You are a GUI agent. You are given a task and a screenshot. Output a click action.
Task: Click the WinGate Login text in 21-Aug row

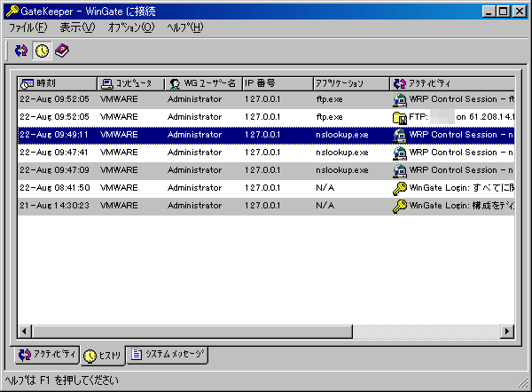462,206
